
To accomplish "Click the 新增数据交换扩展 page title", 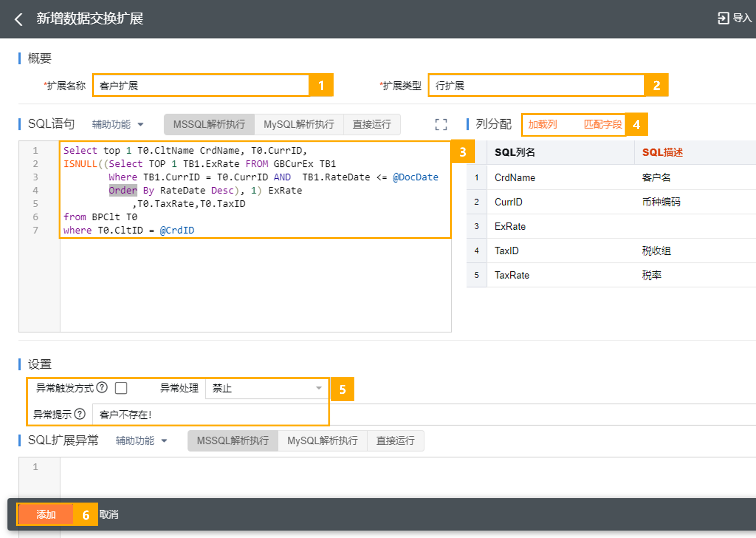I will (x=90, y=18).
